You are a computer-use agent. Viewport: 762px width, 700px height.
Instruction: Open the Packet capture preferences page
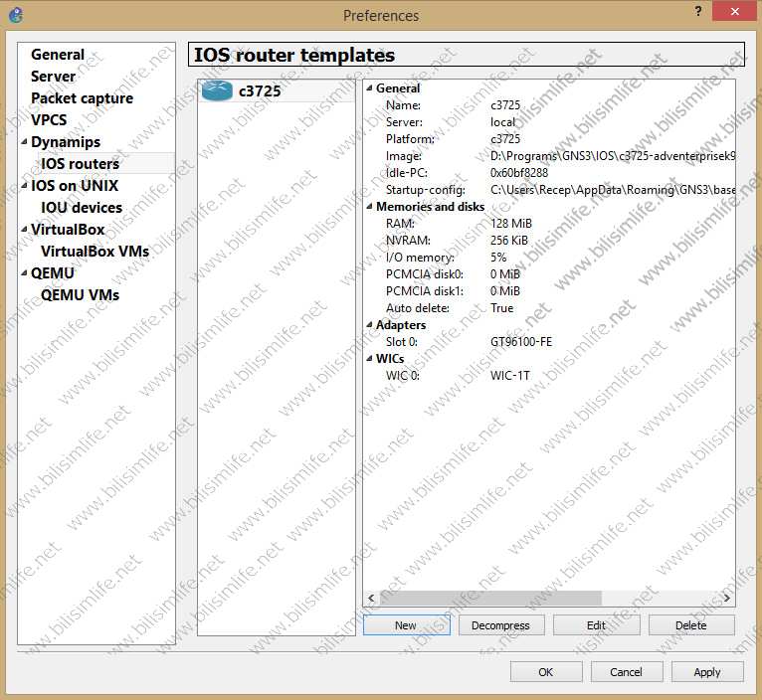82,98
